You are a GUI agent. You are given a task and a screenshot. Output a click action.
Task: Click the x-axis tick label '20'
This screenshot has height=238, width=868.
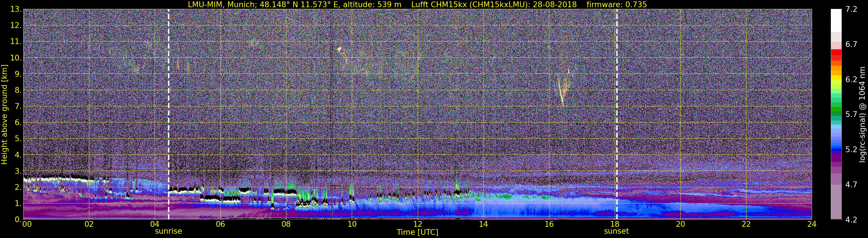(x=680, y=224)
